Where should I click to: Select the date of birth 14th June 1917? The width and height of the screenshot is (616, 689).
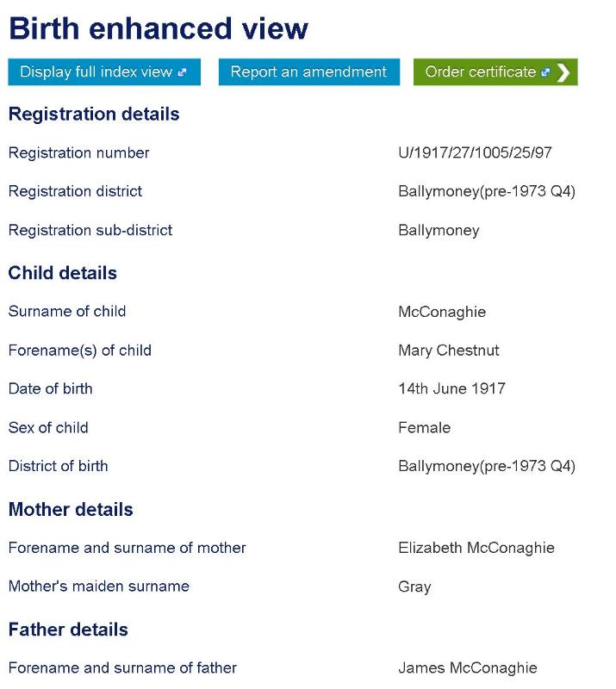point(451,388)
